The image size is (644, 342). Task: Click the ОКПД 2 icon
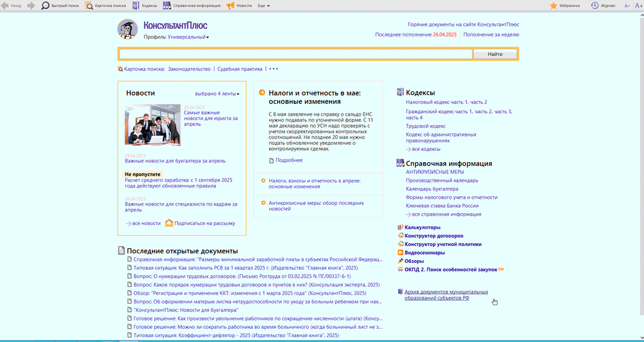pos(401,269)
